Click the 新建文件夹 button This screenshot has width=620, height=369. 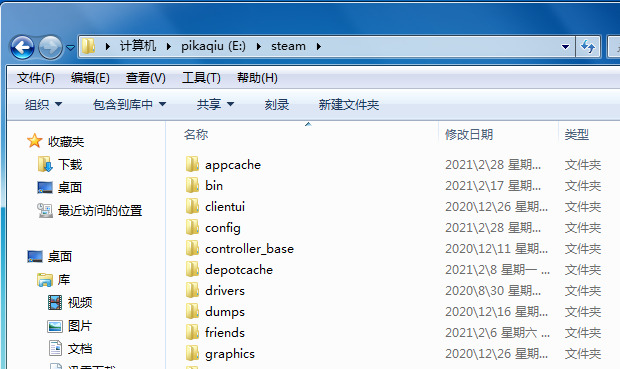click(x=349, y=105)
